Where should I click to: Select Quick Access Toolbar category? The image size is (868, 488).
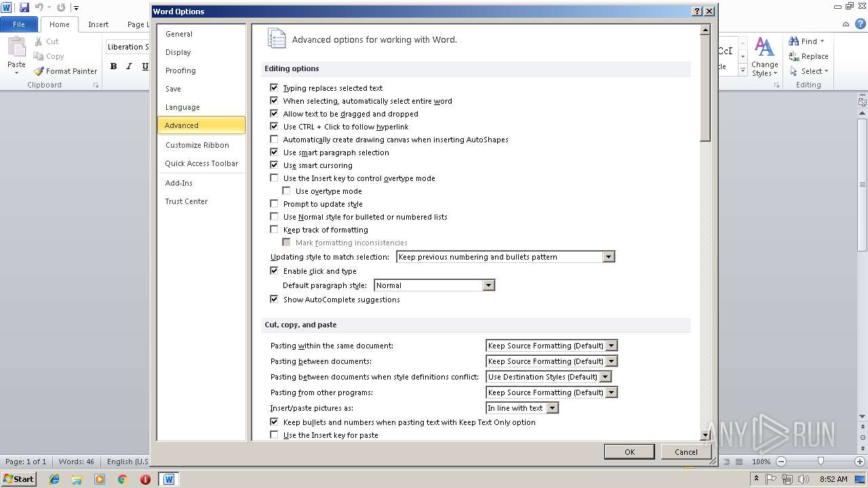click(201, 163)
